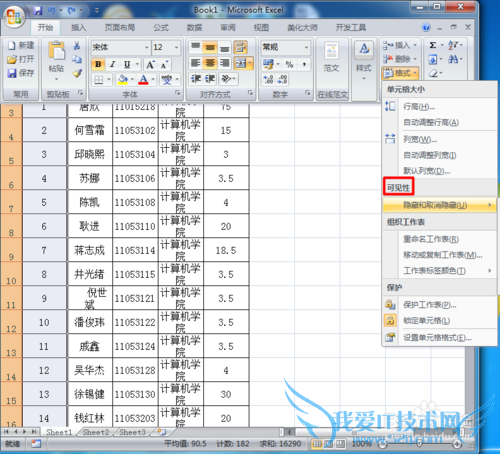Click the zoom slider in the status bar
The image size is (500, 454).
coord(420,444)
